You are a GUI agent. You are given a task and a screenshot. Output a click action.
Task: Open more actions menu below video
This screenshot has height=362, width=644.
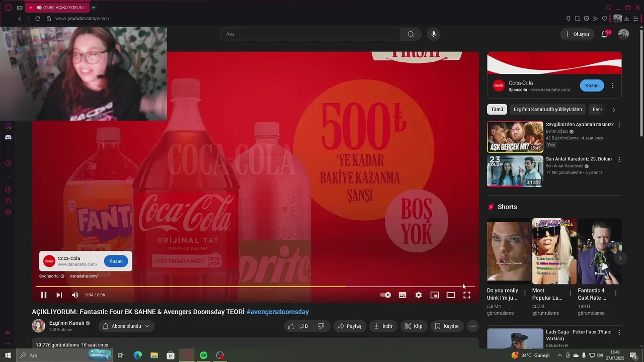tap(472, 326)
